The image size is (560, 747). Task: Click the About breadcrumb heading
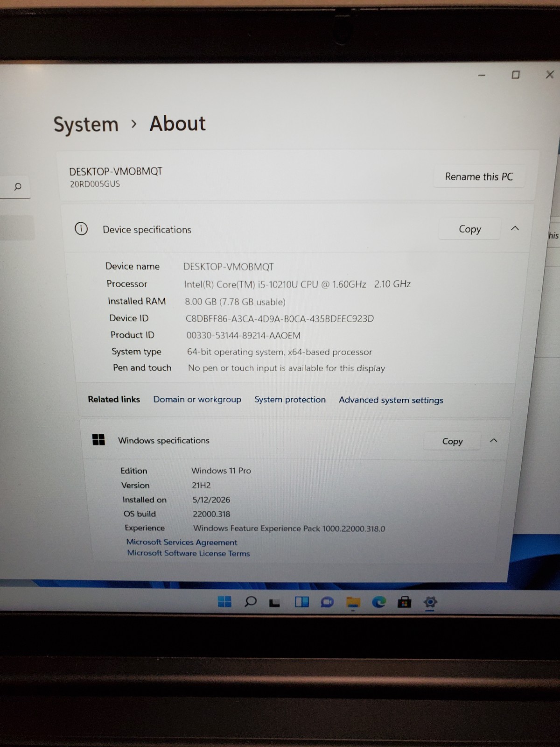[177, 124]
